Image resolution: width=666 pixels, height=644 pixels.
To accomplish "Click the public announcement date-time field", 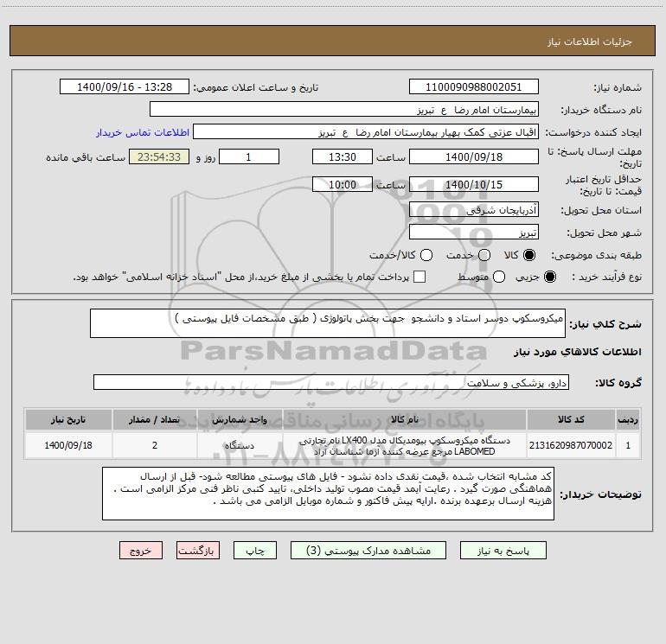I will click(x=125, y=87).
